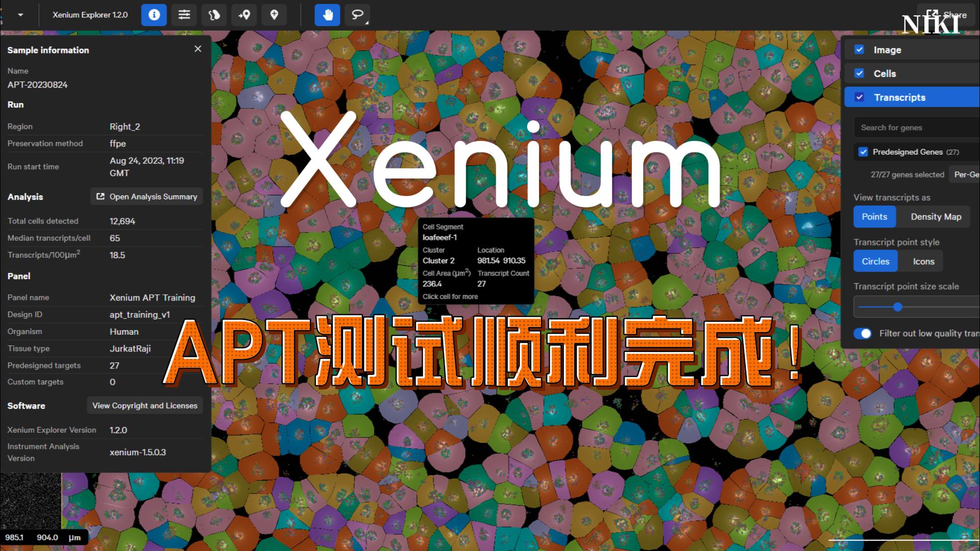Select the lasso/region selection tool
Viewport: 980px width, 551px height.
tap(358, 15)
